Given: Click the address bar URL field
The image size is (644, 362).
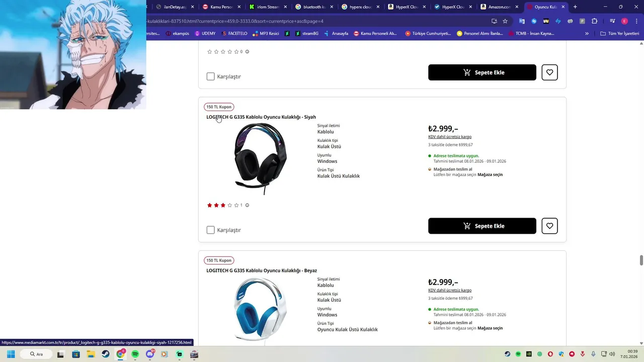Looking at the screenshot, I should [x=317, y=21].
